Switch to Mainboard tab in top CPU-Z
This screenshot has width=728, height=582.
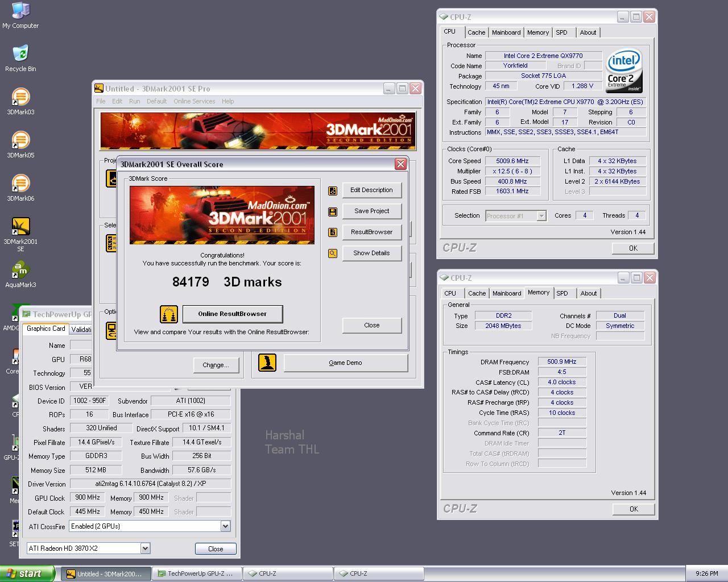point(506,33)
